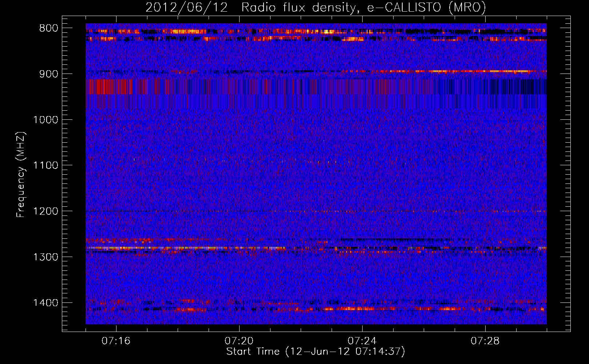Select the 1300 frequency axis label
The height and width of the screenshot is (364, 589).
click(46, 257)
